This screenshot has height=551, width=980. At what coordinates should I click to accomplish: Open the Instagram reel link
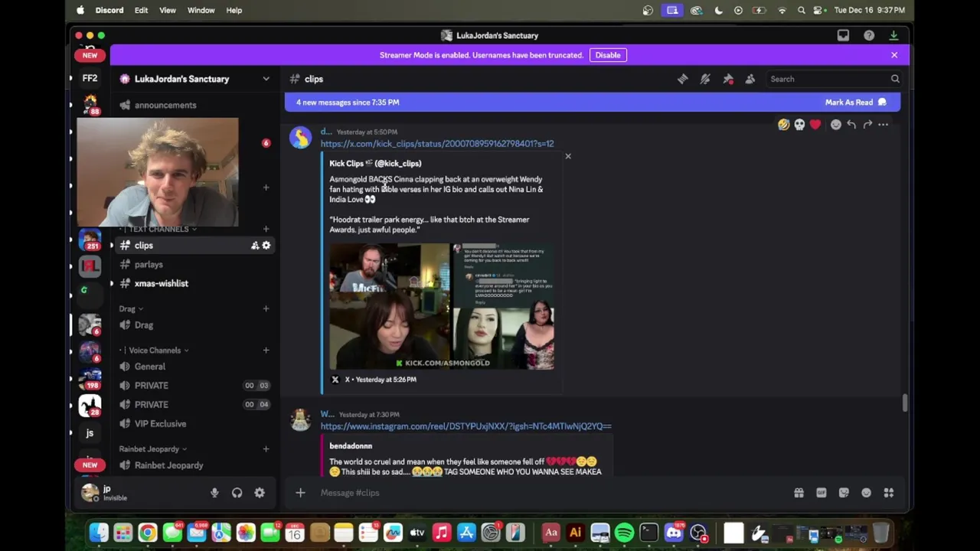(x=465, y=426)
